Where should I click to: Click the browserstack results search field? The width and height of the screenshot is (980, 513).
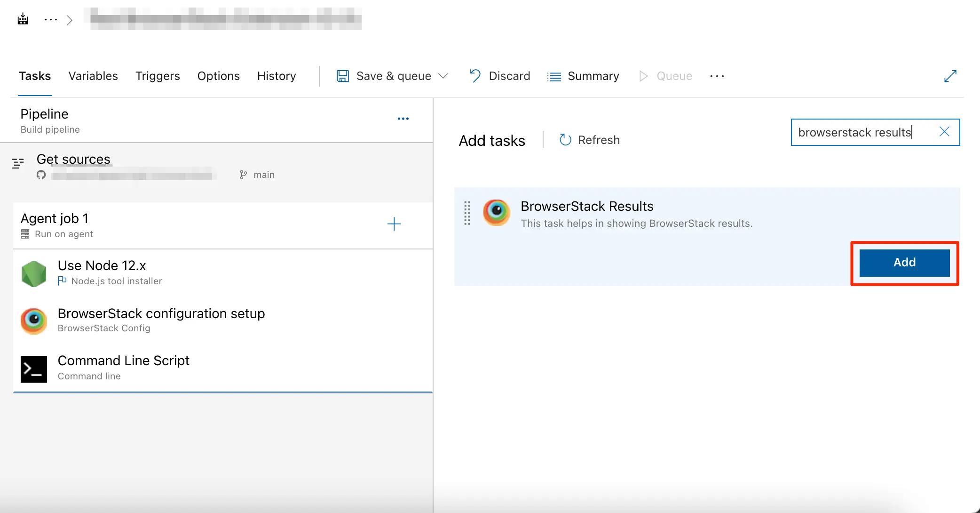pos(861,132)
